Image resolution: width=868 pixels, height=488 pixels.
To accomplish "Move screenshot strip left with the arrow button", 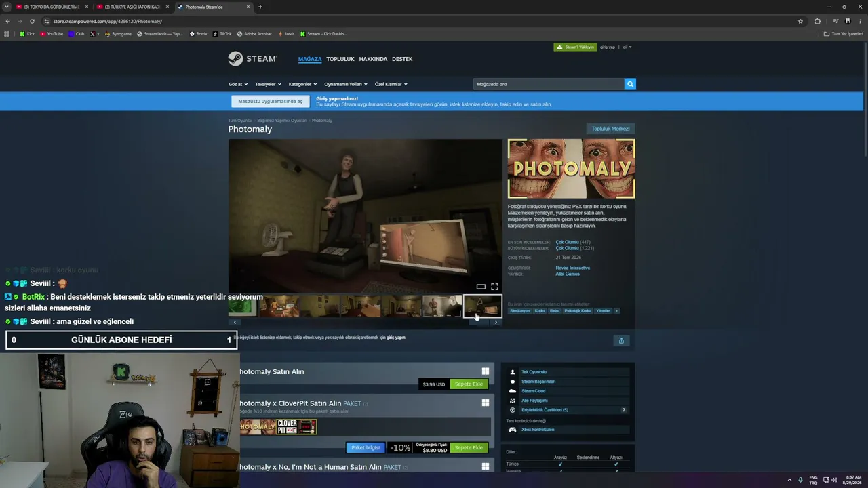I will pyautogui.click(x=235, y=323).
